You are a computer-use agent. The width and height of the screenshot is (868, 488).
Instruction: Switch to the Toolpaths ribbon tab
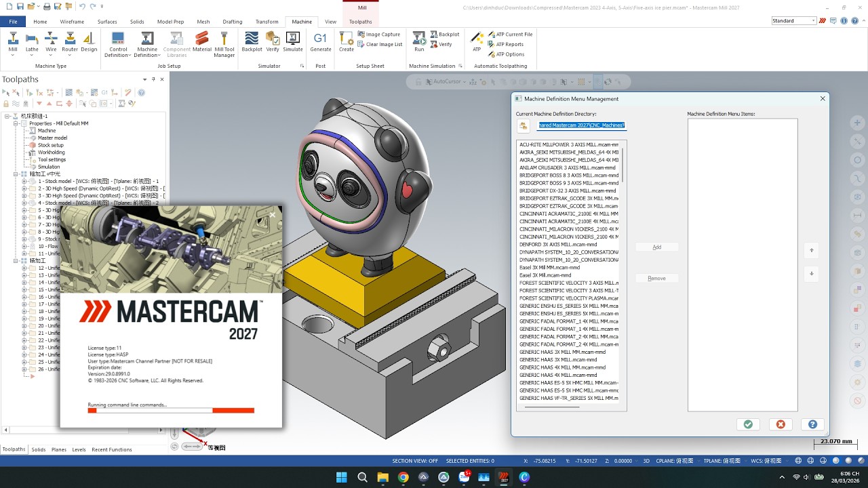click(361, 22)
